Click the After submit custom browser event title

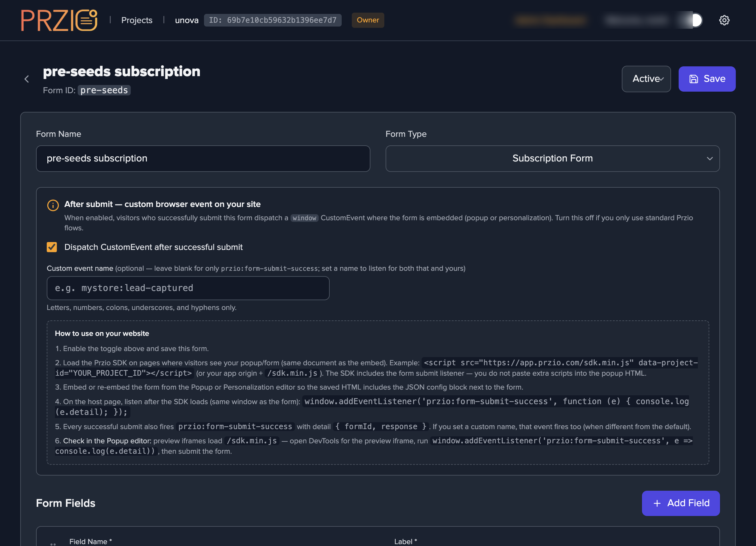pos(162,204)
